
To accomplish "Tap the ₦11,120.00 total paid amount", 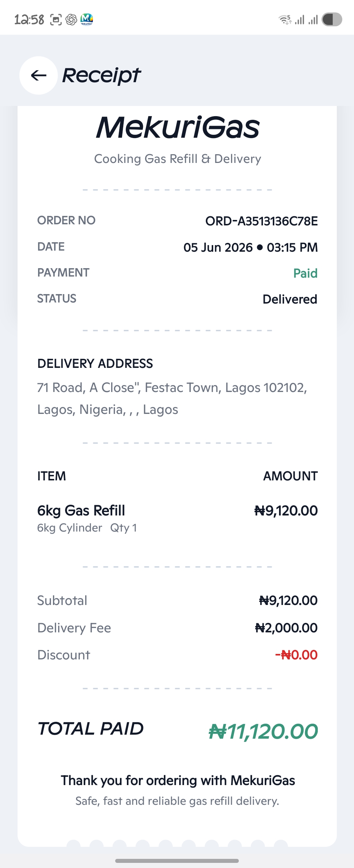I will point(263,732).
